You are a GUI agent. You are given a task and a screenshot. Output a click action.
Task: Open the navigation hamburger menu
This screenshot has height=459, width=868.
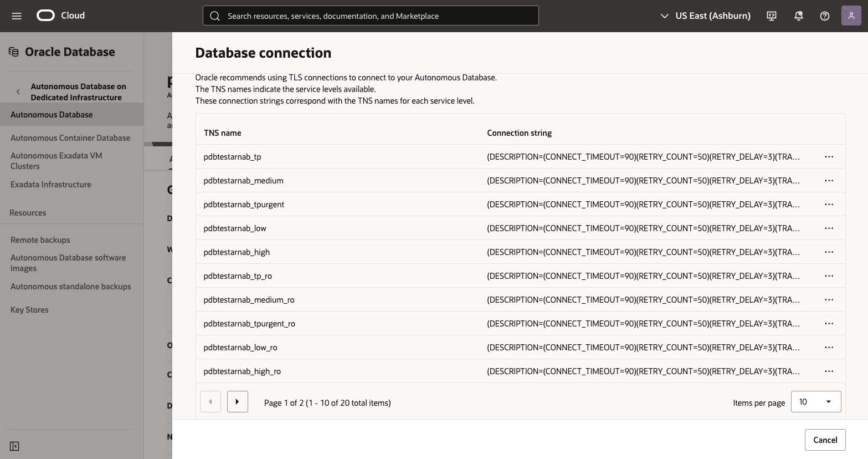(x=16, y=16)
